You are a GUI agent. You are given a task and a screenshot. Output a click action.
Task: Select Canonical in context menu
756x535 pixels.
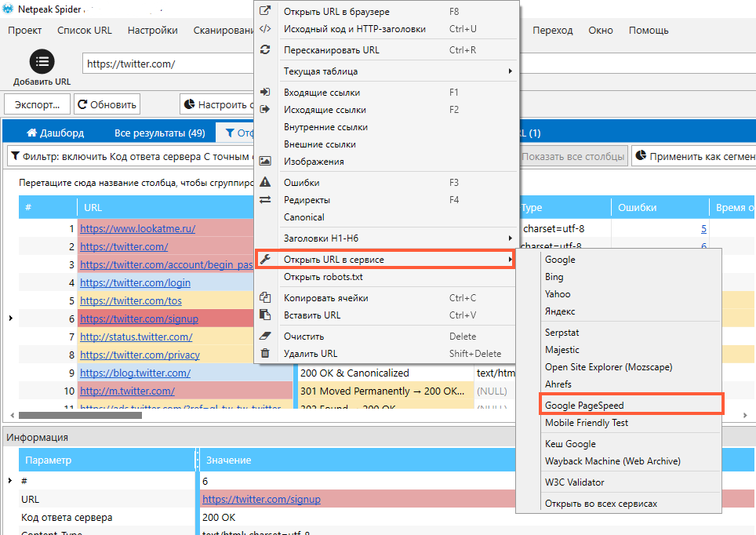pyautogui.click(x=303, y=217)
